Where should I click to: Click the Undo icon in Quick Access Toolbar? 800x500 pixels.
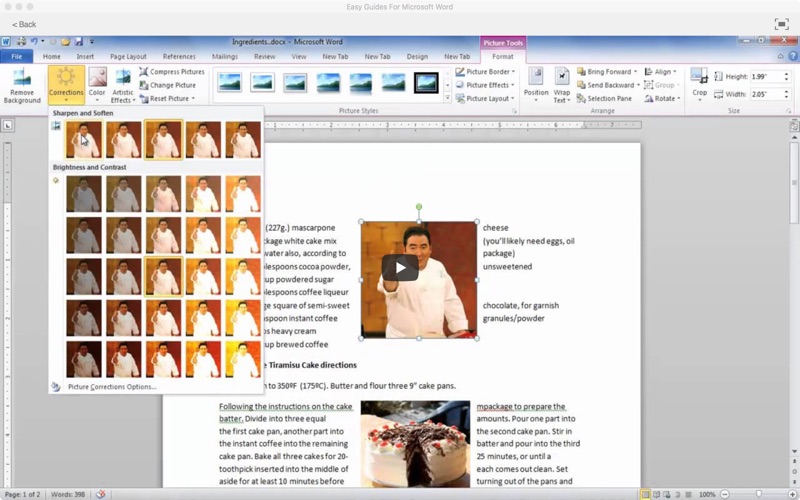point(34,42)
